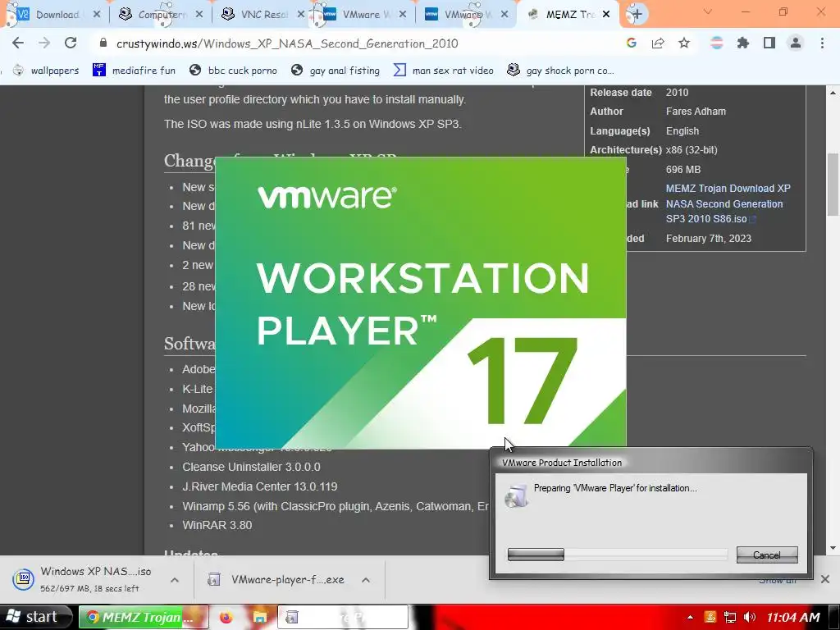The image size is (840, 630).
Task: Click the Cleanse Uninstaller 3.0.0.0 item
Action: pyautogui.click(x=251, y=467)
